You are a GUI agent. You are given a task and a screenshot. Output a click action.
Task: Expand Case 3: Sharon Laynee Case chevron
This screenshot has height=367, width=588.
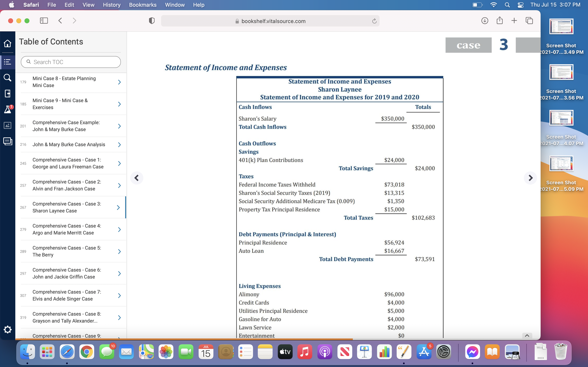[x=118, y=207]
